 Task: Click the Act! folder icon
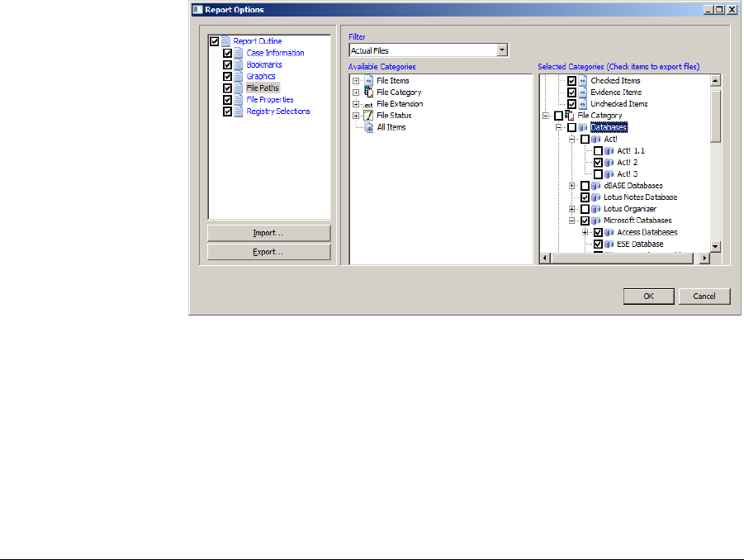pos(596,140)
